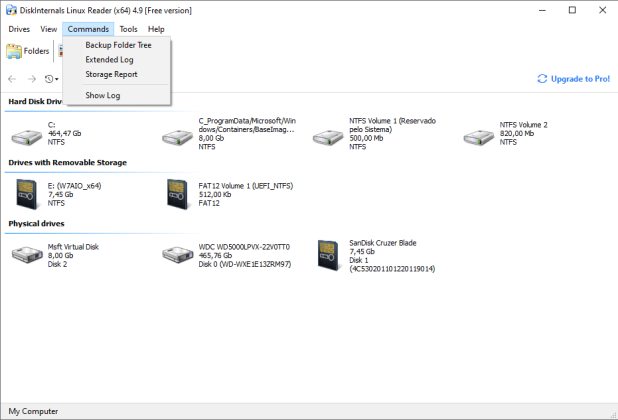Click the Drives with Removable Storage header
Screen dimensions: 618x420
(67, 163)
